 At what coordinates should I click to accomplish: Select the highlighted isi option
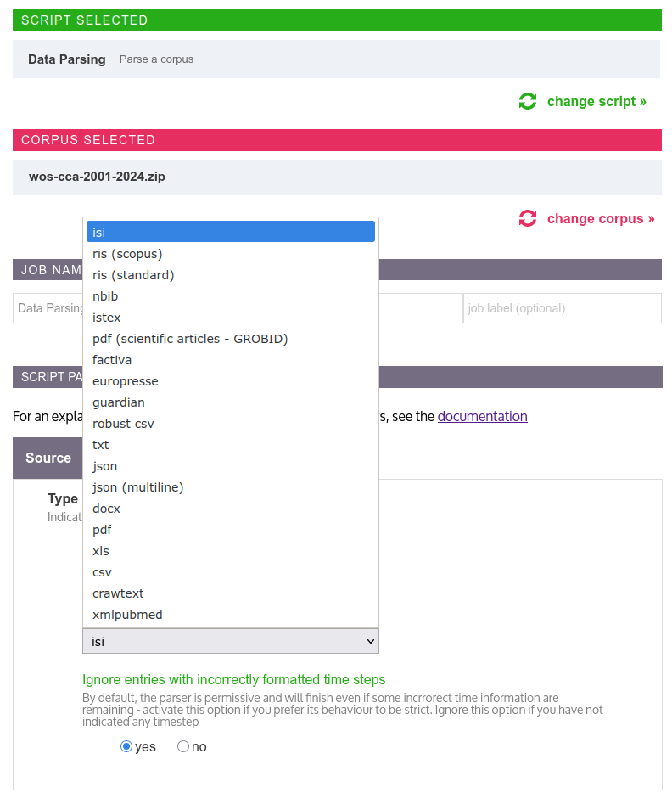(x=230, y=233)
